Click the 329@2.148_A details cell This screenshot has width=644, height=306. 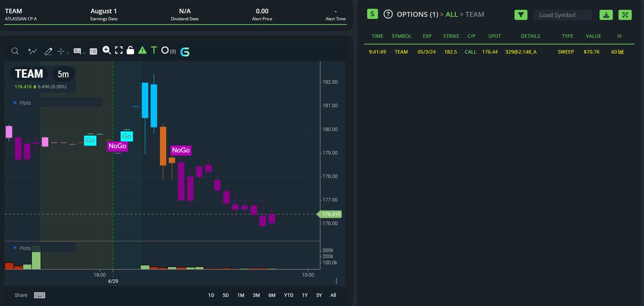(521, 52)
